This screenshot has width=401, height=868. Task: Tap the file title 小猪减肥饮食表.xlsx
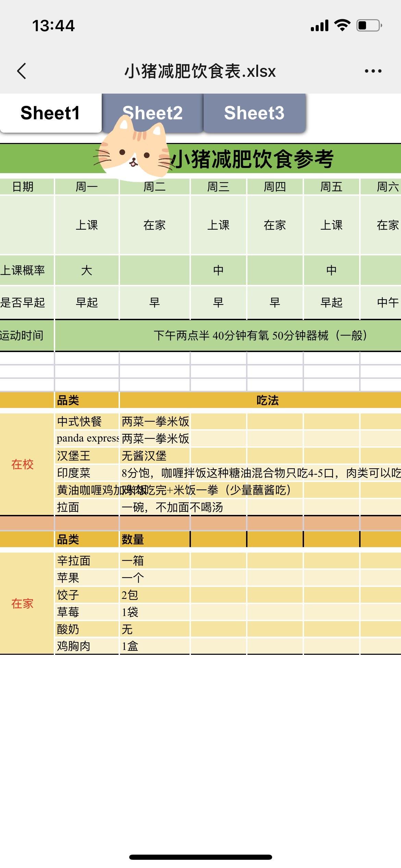(x=200, y=71)
